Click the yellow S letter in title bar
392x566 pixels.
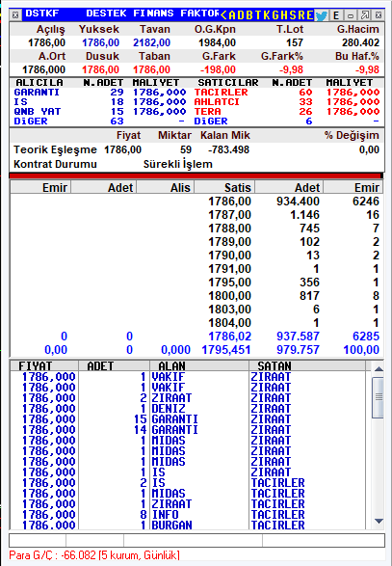(293, 14)
